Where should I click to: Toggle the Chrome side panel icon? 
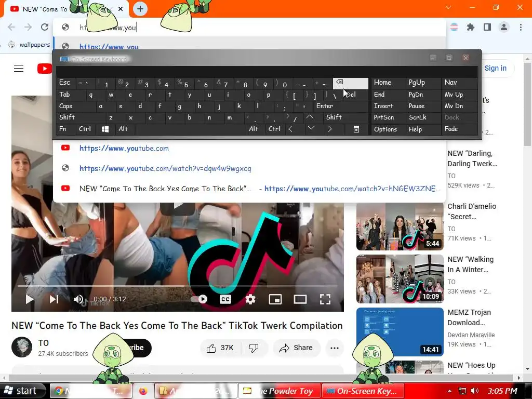[x=487, y=27]
